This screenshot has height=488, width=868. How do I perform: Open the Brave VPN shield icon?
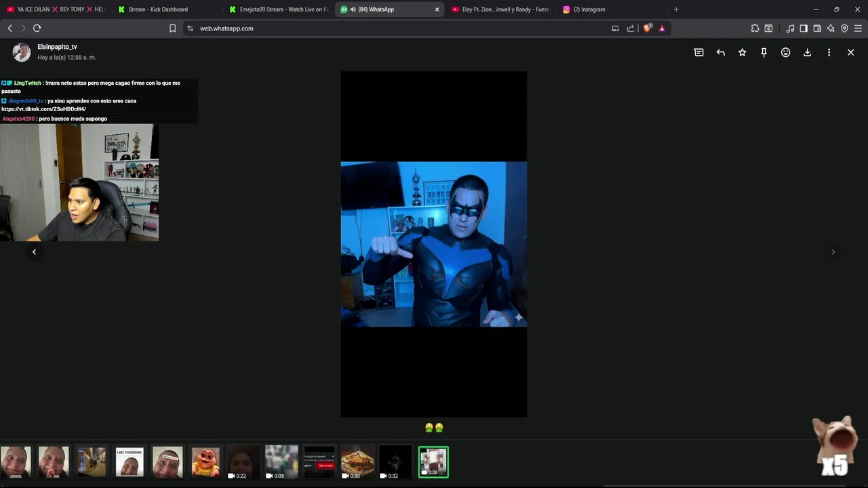coord(844,28)
